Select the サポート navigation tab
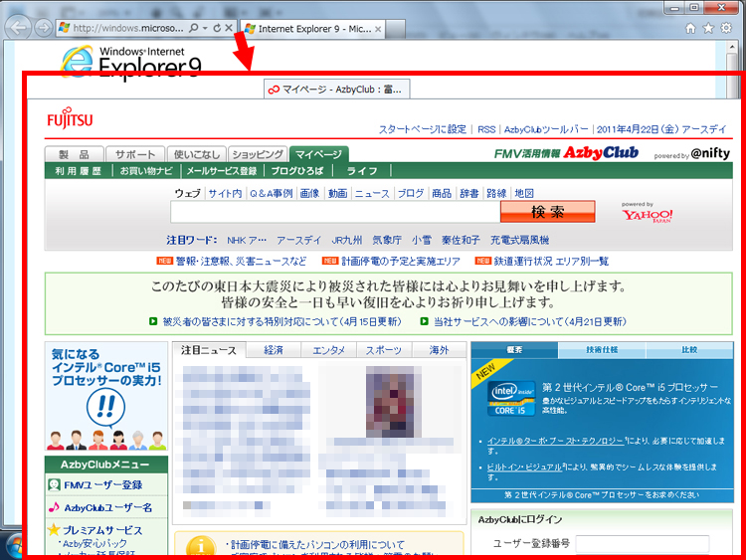The width and height of the screenshot is (746, 560). click(135, 154)
